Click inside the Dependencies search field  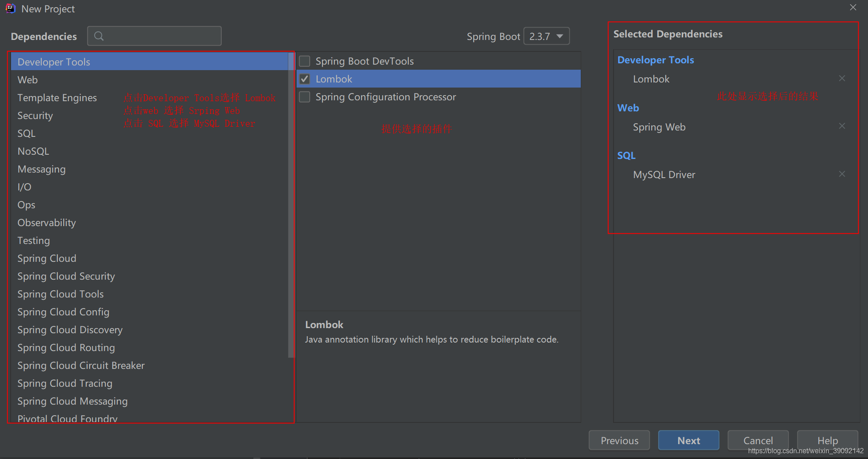[161, 36]
